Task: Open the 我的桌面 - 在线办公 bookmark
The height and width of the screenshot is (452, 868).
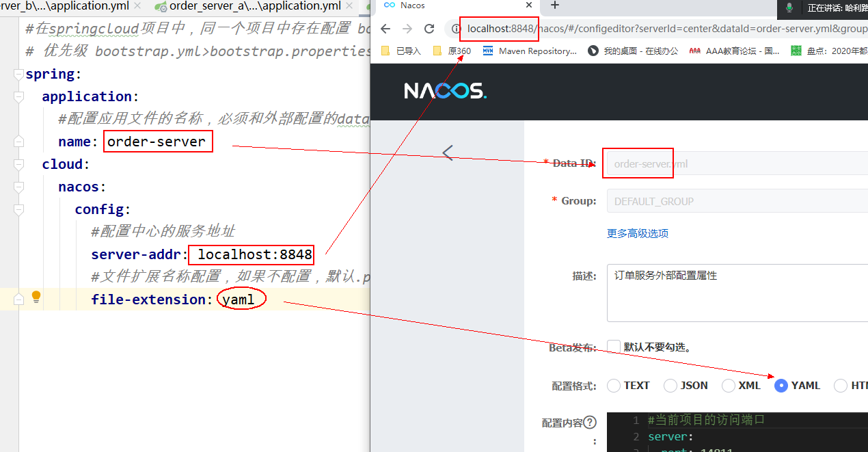Action: tap(633, 51)
